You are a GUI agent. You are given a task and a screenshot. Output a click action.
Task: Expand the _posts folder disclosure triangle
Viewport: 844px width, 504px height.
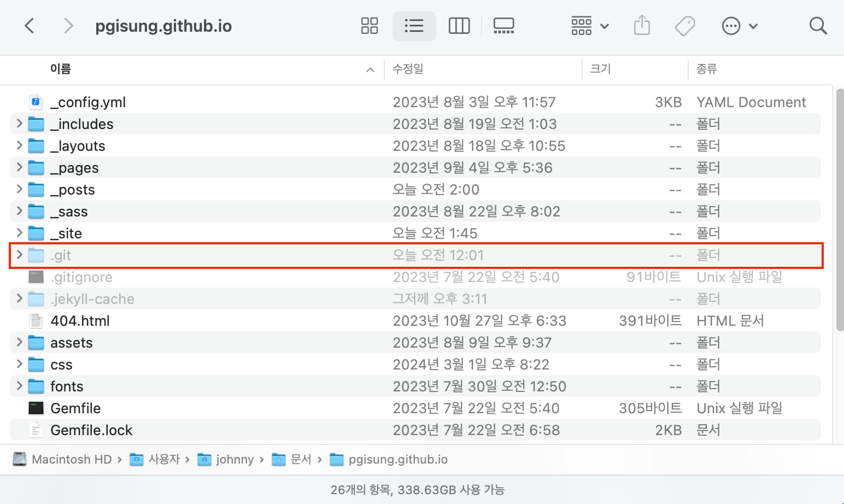pyautogui.click(x=19, y=189)
